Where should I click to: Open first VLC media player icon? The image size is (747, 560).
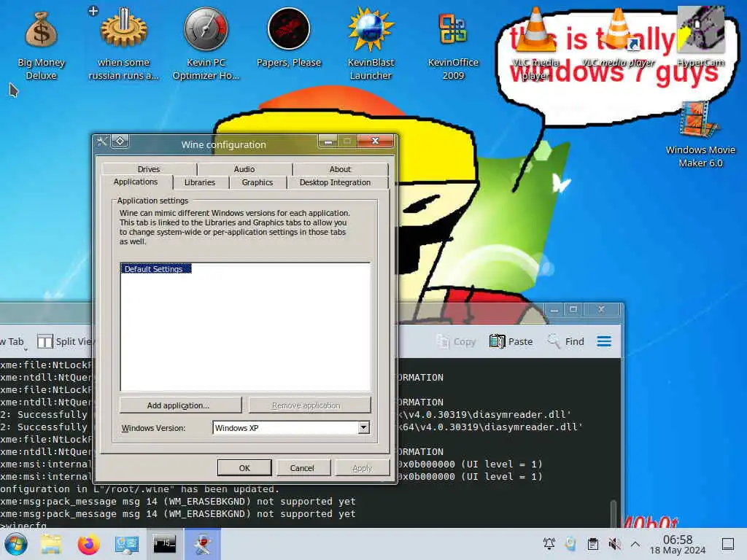(535, 44)
